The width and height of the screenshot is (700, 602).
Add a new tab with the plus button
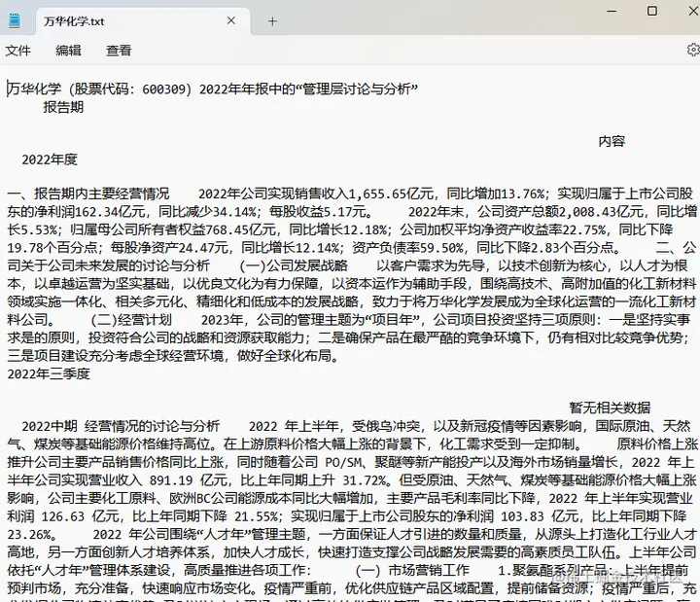pos(272,21)
